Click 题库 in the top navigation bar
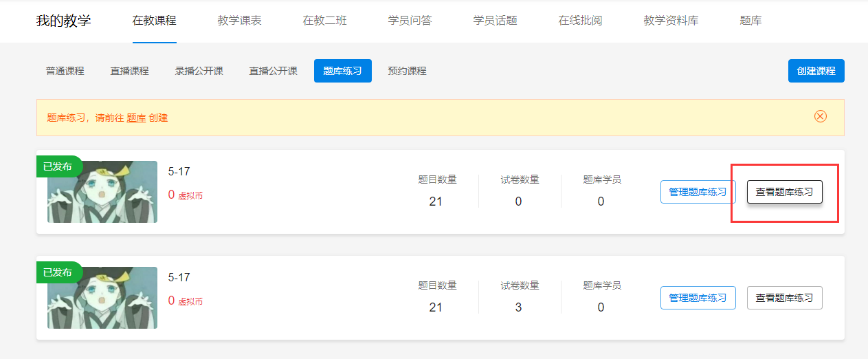This screenshot has height=359, width=868. pos(750,21)
